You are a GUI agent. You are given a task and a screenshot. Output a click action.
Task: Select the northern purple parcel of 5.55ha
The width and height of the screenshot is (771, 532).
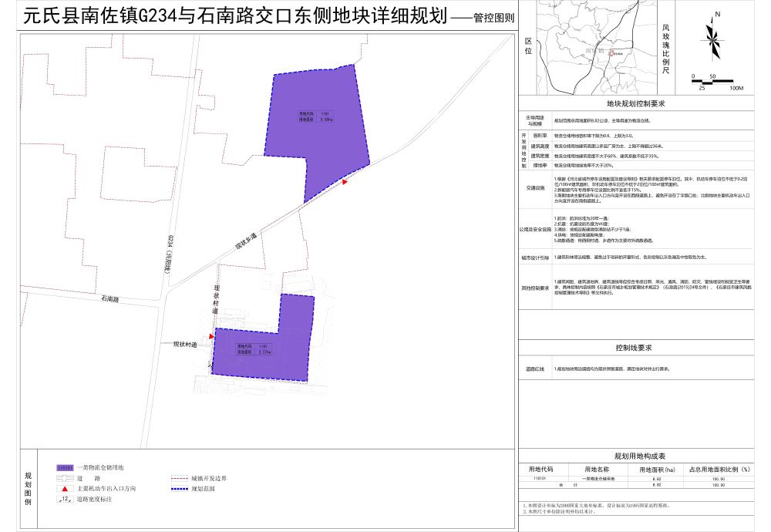coord(316,131)
